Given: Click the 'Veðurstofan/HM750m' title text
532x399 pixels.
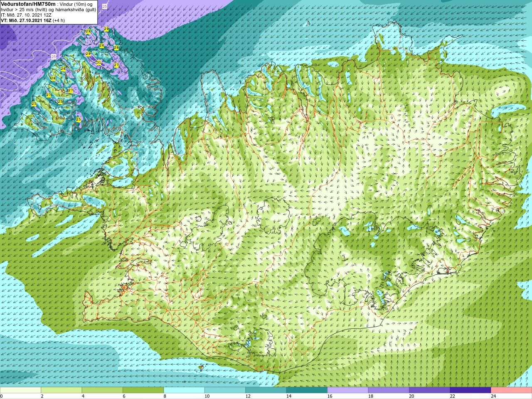Looking at the screenshot, I should click(28, 4).
